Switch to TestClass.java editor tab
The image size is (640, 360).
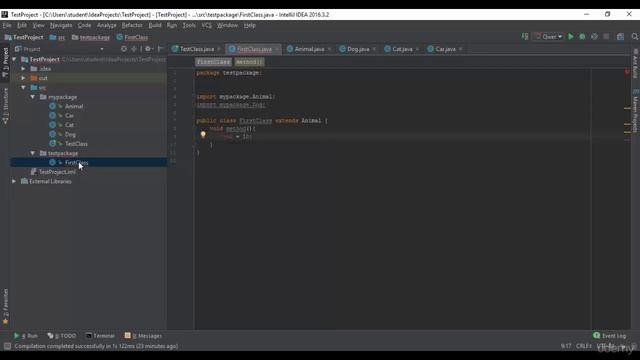tap(197, 49)
